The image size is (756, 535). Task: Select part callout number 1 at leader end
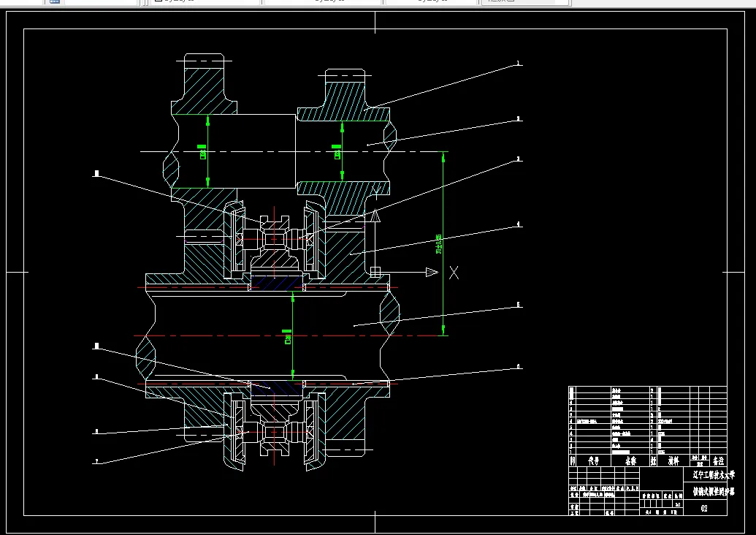click(x=519, y=63)
